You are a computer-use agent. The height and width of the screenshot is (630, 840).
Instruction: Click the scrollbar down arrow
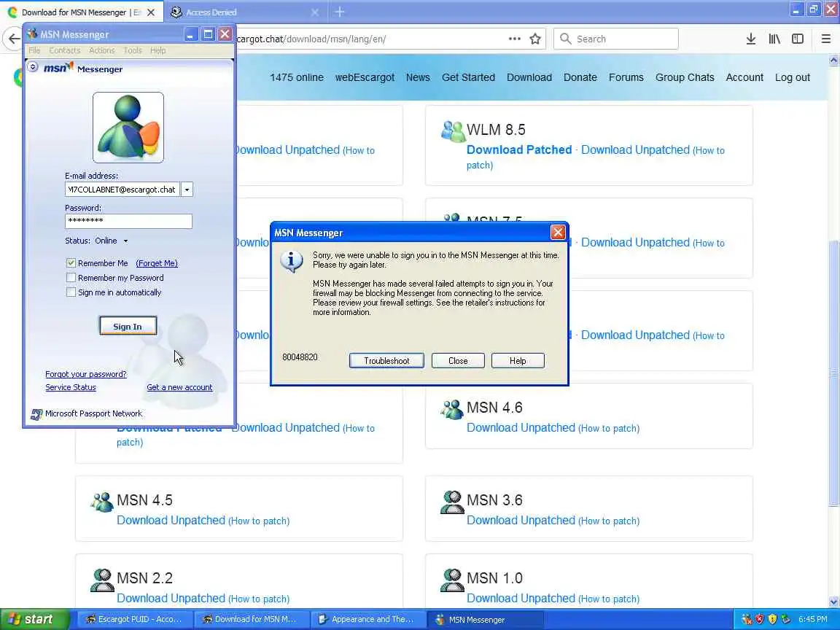[833, 602]
